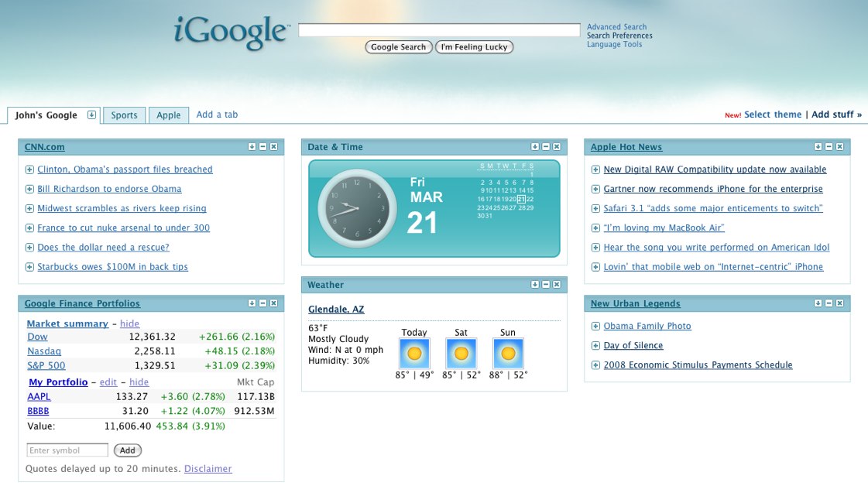The width and height of the screenshot is (868, 503).
Task: Open the Apple Hot News gadget menu arrow
Action: (x=818, y=146)
